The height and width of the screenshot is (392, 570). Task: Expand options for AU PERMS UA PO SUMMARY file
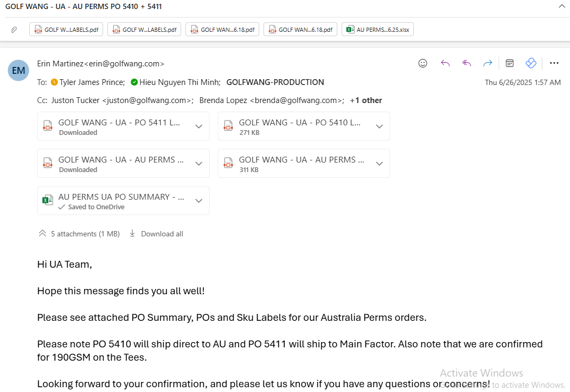click(199, 201)
